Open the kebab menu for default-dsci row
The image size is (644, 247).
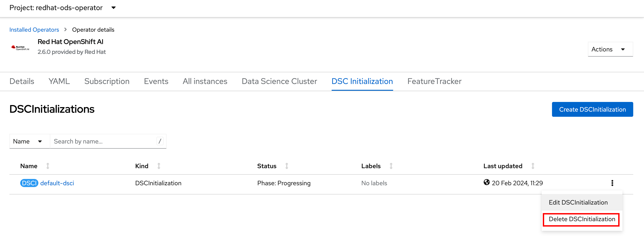612,183
